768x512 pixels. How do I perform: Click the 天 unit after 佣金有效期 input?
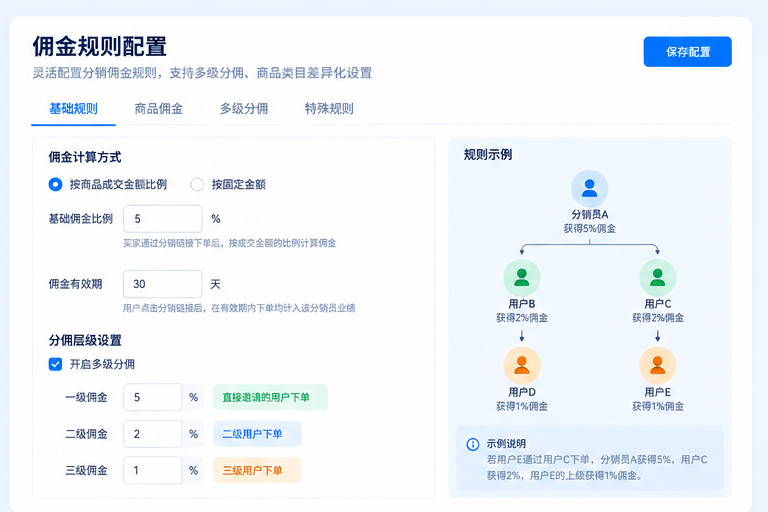click(x=216, y=284)
